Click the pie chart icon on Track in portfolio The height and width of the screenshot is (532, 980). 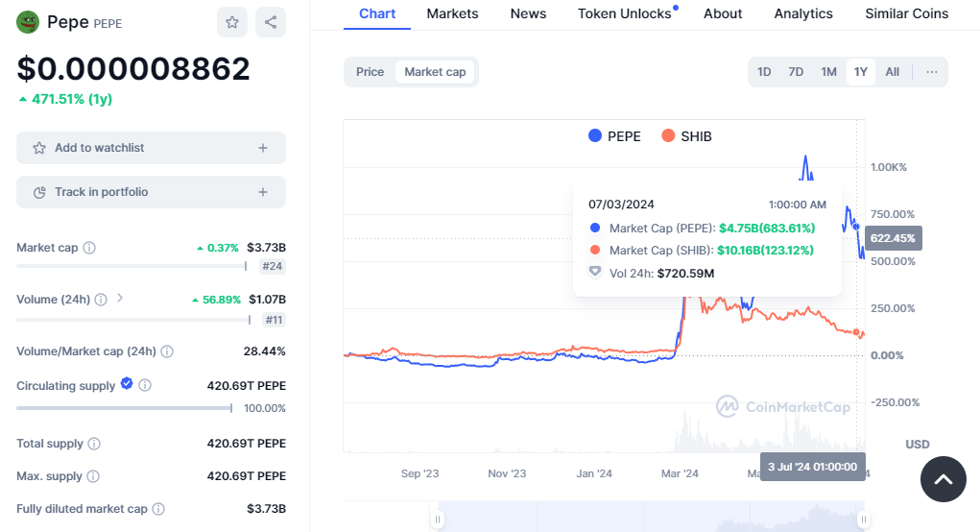tap(39, 193)
